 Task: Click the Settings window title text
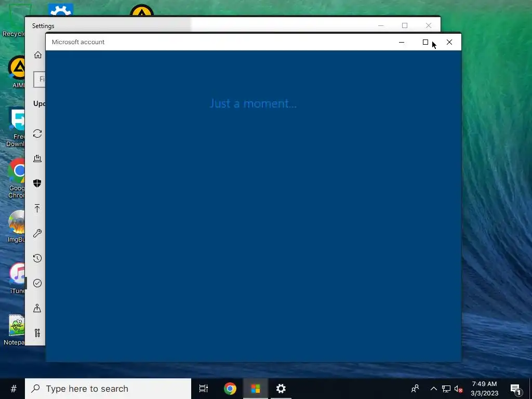tap(43, 26)
